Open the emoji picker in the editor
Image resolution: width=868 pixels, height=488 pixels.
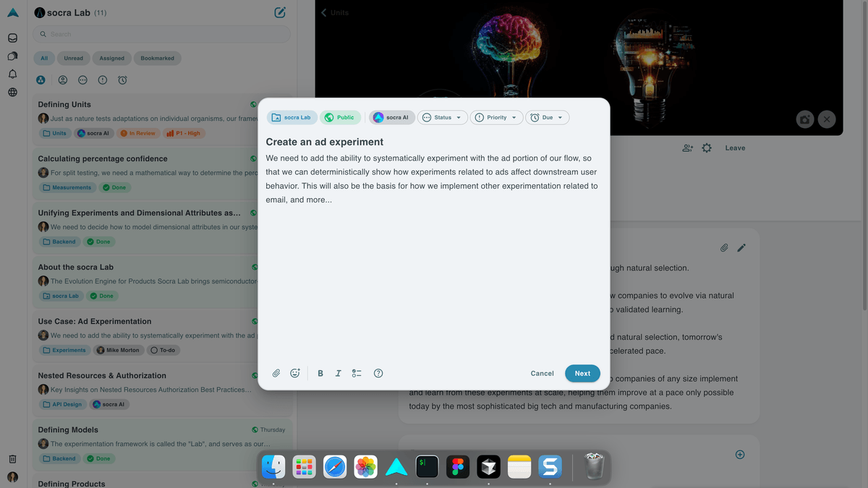click(295, 373)
